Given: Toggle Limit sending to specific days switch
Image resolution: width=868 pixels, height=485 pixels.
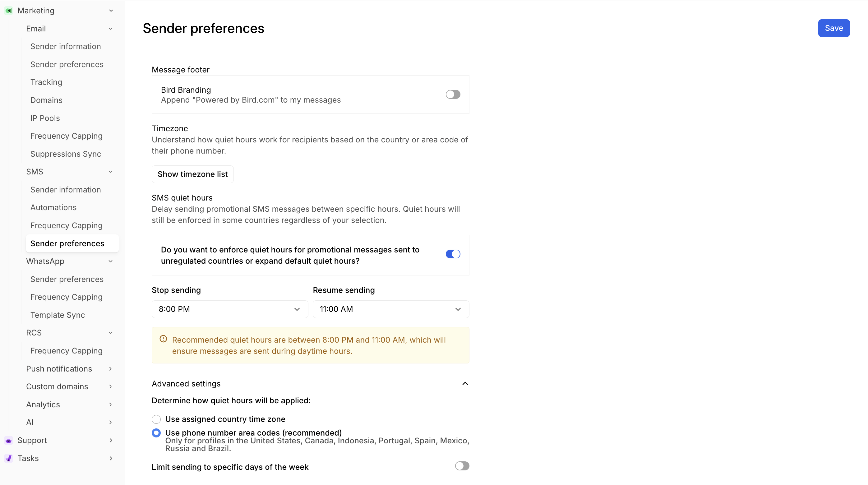Looking at the screenshot, I should 462,466.
